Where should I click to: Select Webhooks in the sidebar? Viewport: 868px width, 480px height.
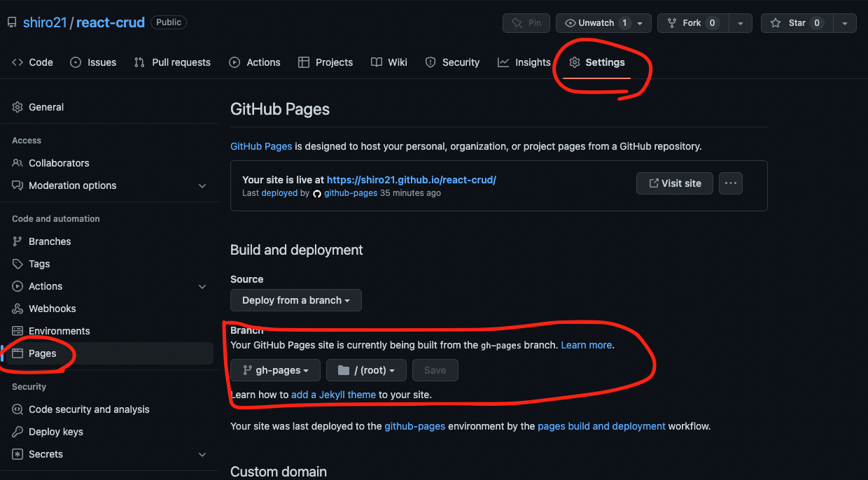click(108, 309)
